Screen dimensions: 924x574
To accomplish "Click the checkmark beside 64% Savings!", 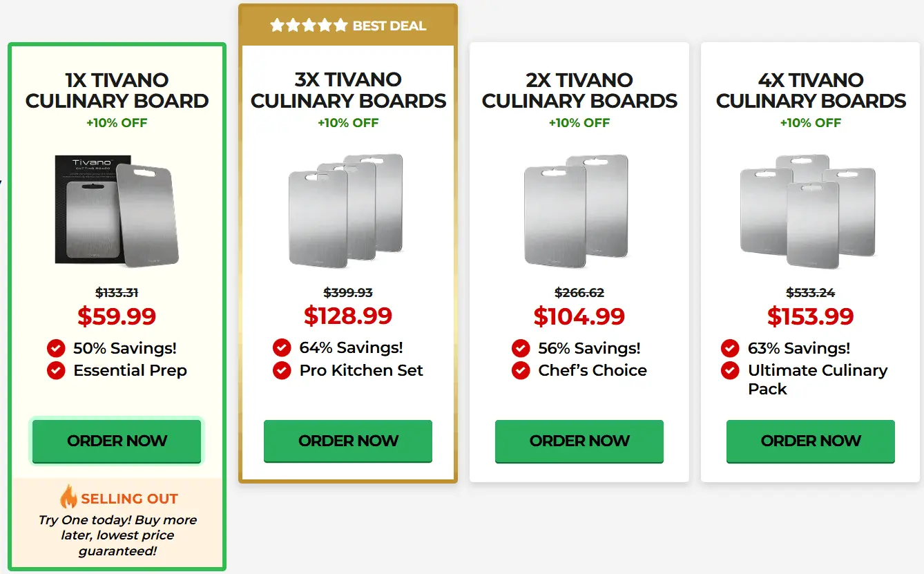I will [282, 348].
